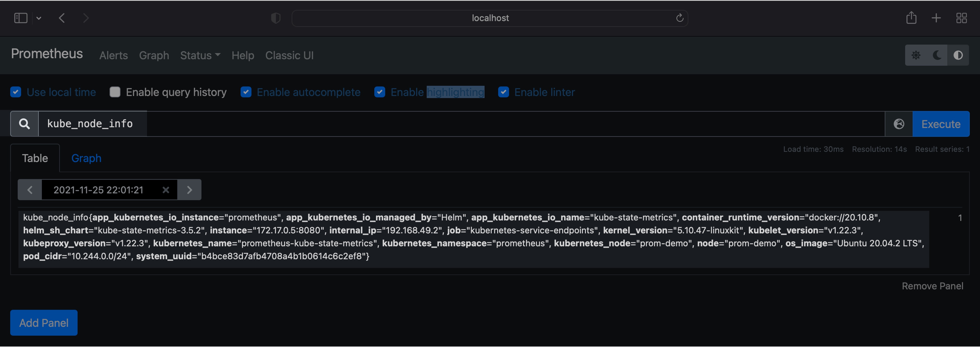Viewport: 980px width, 347px height.
Task: Click the metrics explorer globe icon
Action: (x=898, y=124)
